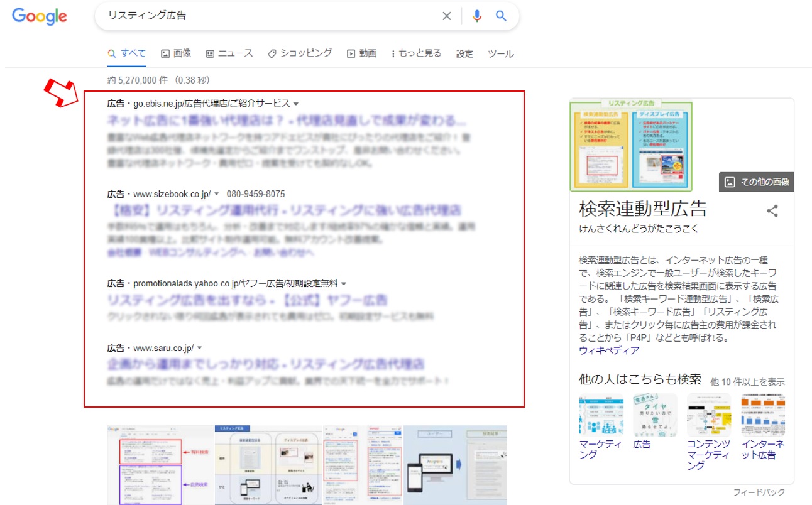Start voice search with microphone icon
Viewport: 812px width, 505px height.
tap(477, 16)
